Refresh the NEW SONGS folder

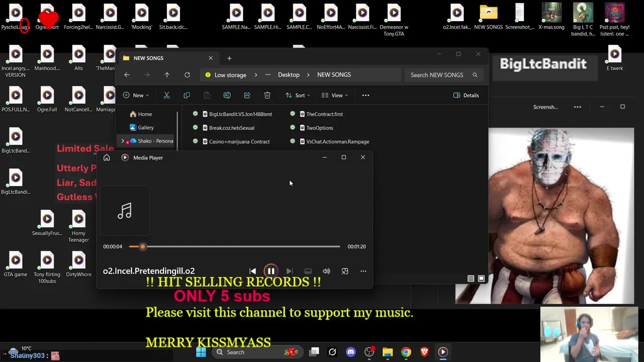[187, 75]
